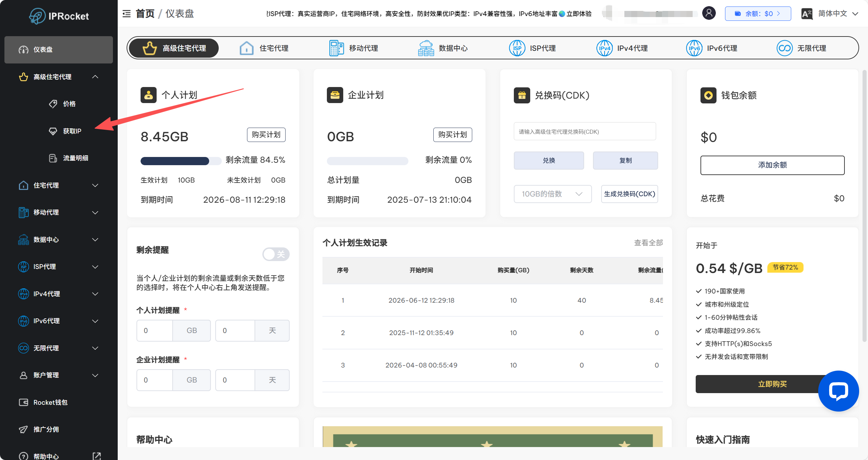This screenshot has height=460, width=868.
Task: Click the 复制 copy button
Action: [625, 160]
